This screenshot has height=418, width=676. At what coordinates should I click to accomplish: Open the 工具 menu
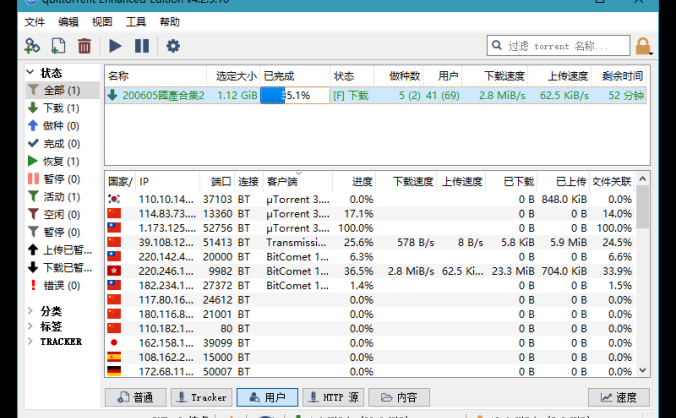point(136,22)
